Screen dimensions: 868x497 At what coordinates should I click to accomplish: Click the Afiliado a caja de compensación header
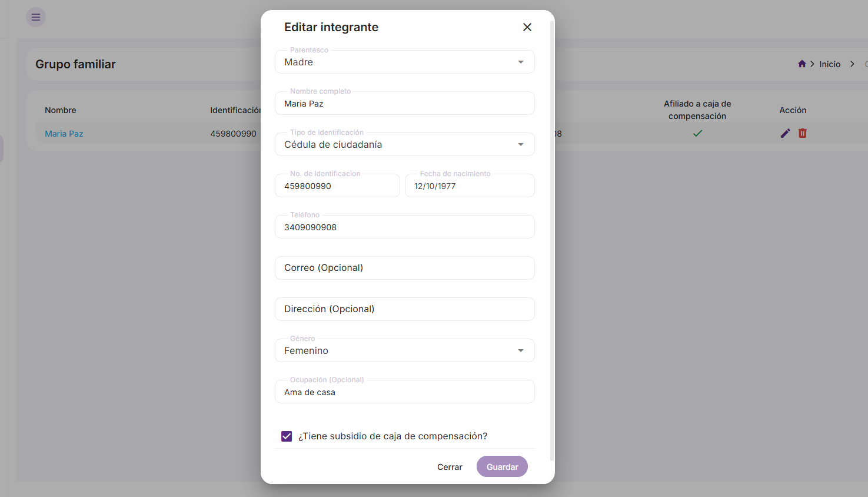pos(697,110)
